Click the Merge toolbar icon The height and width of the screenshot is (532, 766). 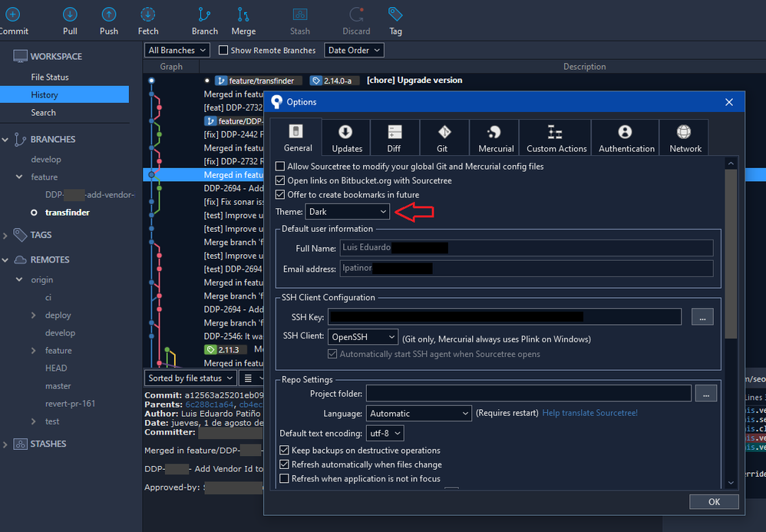click(243, 20)
